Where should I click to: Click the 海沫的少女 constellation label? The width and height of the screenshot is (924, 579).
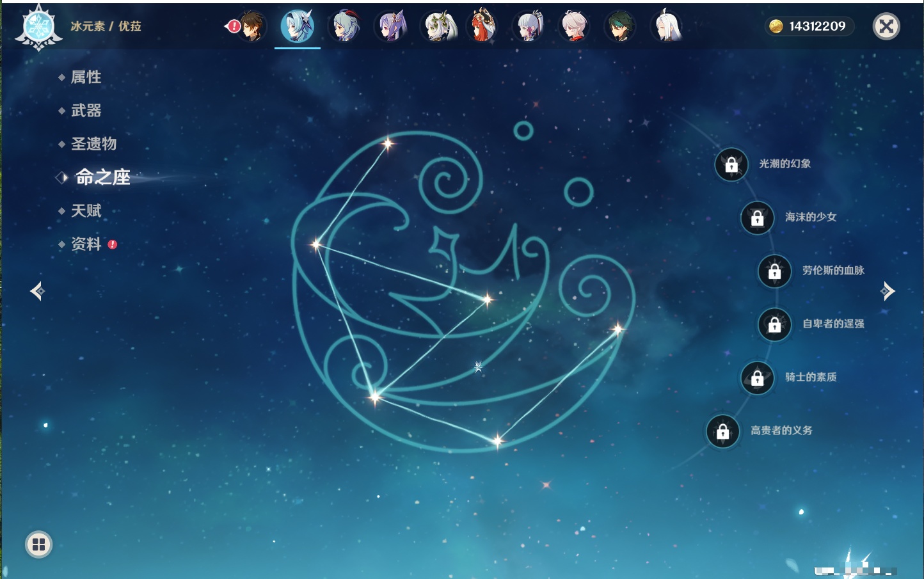click(811, 217)
